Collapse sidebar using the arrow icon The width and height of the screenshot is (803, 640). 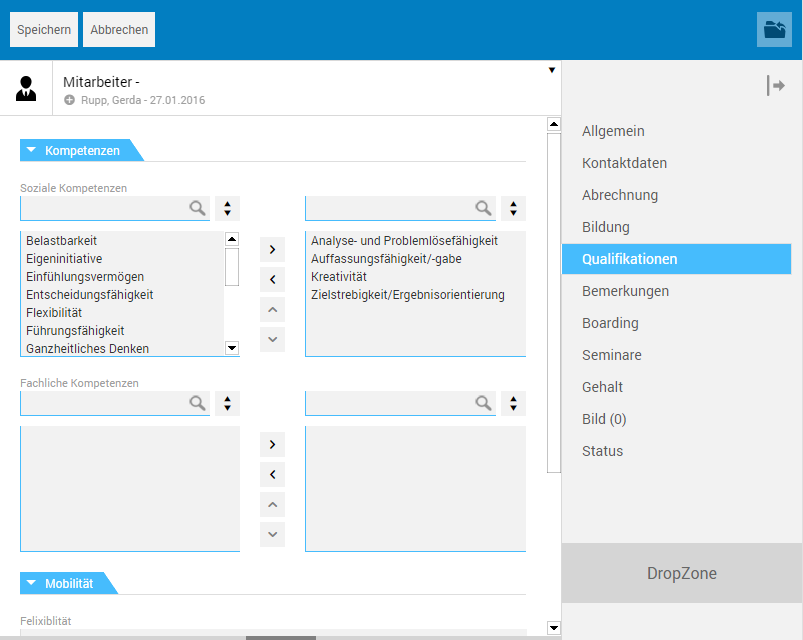click(775, 86)
